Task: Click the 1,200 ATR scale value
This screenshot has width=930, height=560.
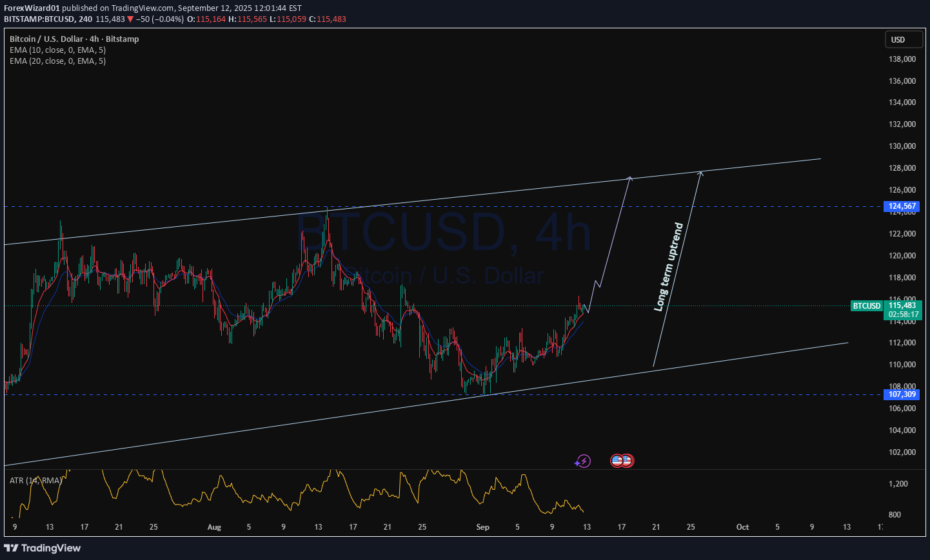Action: (x=898, y=483)
